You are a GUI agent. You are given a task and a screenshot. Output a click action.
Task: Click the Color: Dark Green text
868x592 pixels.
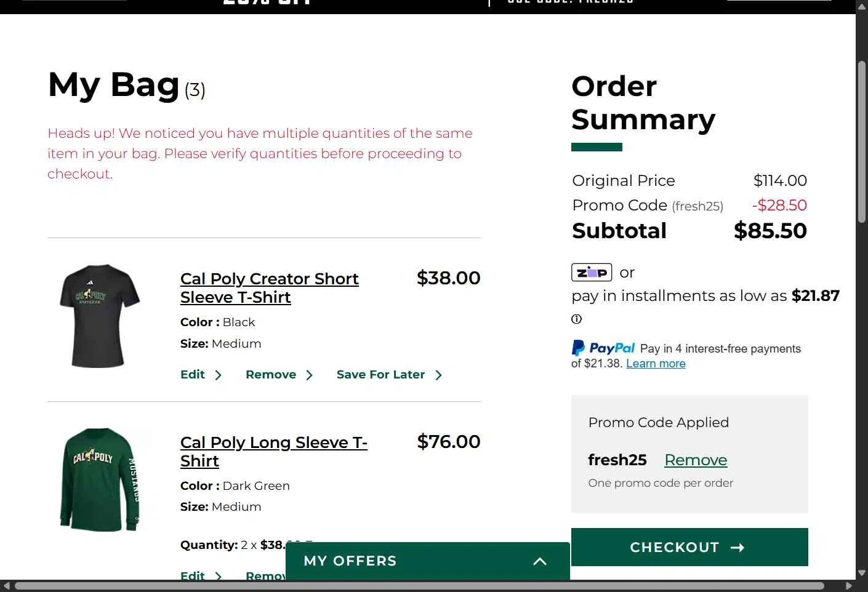point(235,486)
